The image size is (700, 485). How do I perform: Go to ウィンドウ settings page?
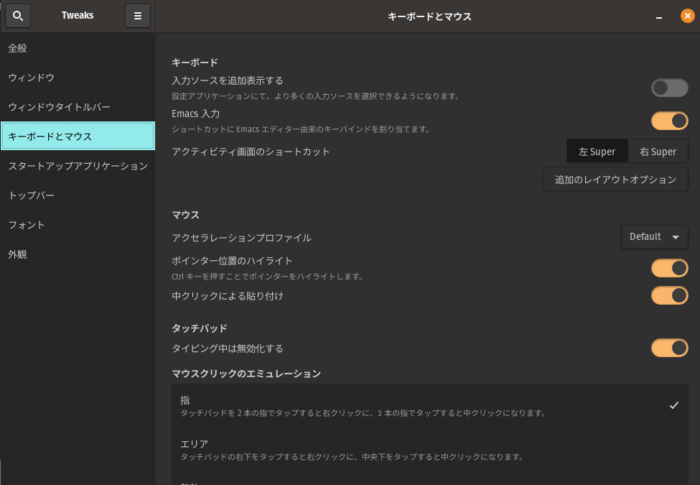pos(31,77)
